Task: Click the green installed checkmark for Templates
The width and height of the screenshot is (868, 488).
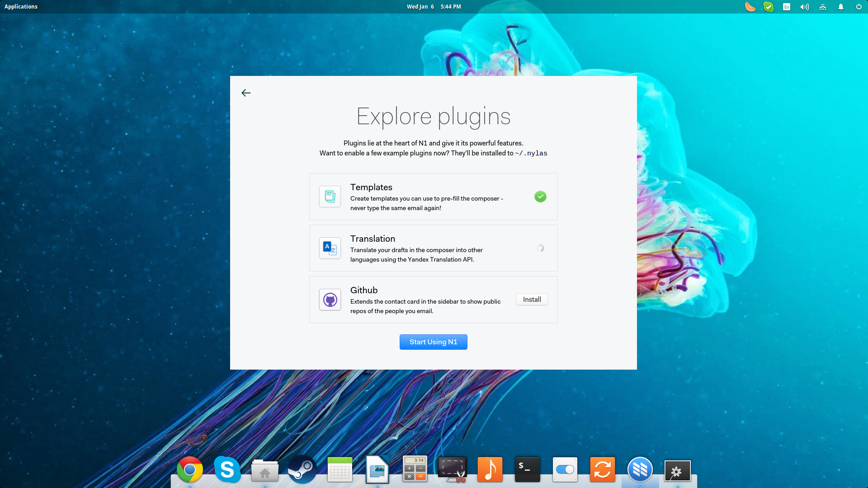Action: tap(540, 197)
